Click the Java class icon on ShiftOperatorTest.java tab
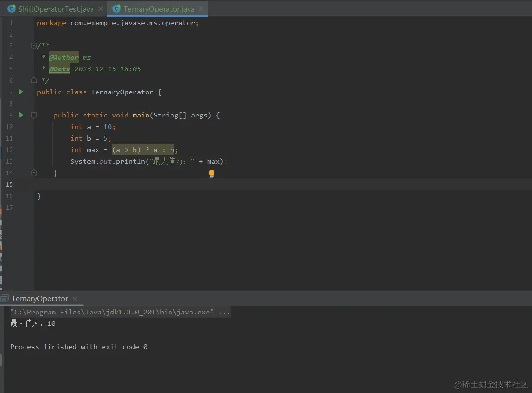 (12, 9)
